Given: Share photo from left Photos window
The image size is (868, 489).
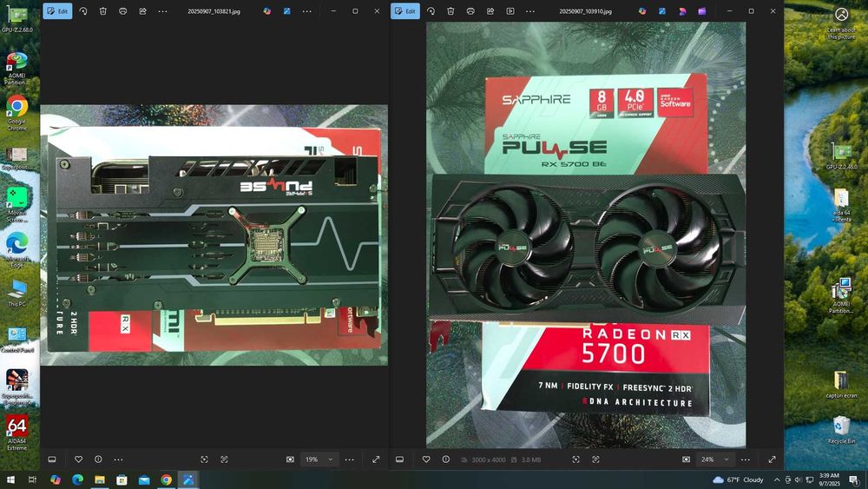Looking at the screenshot, I should click(x=143, y=11).
